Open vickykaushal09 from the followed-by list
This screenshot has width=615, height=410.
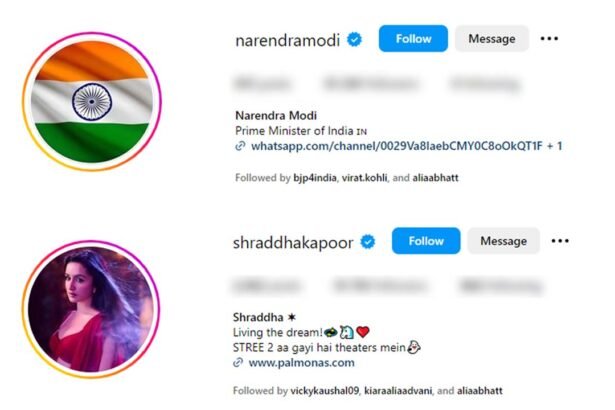tap(325, 391)
